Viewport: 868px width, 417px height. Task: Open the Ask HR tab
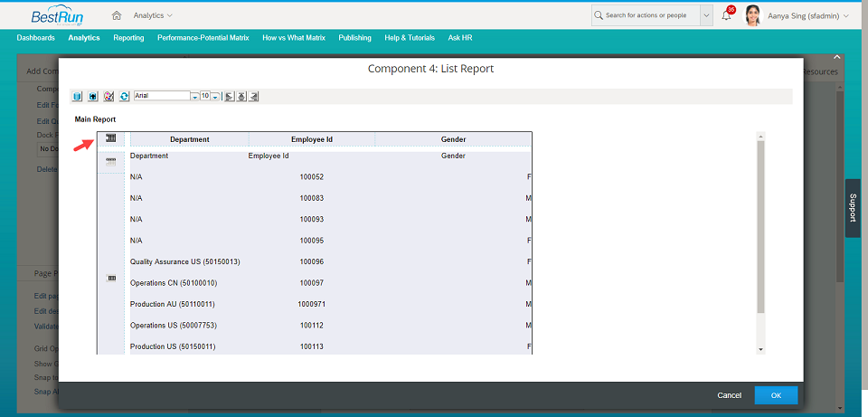pyautogui.click(x=460, y=38)
